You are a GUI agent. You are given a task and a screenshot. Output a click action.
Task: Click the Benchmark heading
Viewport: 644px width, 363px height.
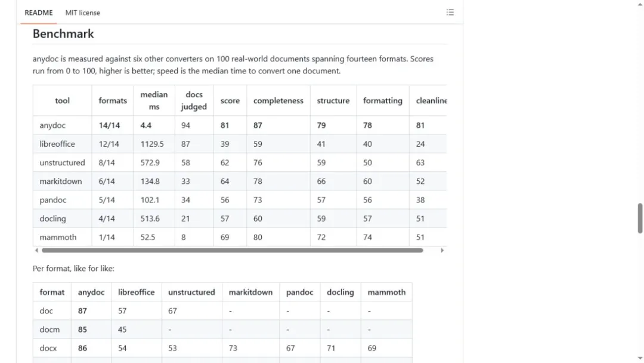[x=63, y=33]
